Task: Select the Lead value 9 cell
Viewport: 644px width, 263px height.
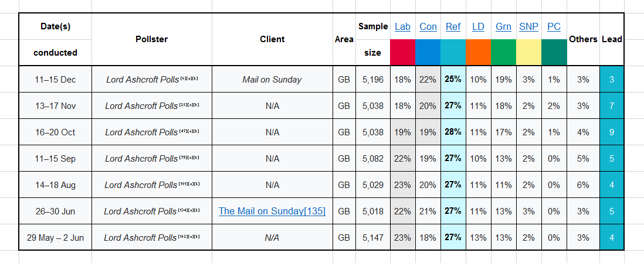Action: coord(612,132)
